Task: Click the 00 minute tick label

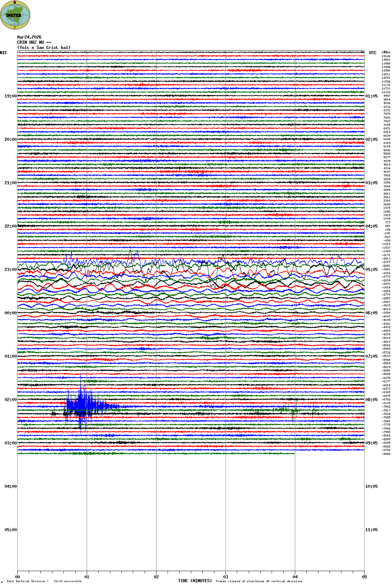Action: [x=18, y=577]
